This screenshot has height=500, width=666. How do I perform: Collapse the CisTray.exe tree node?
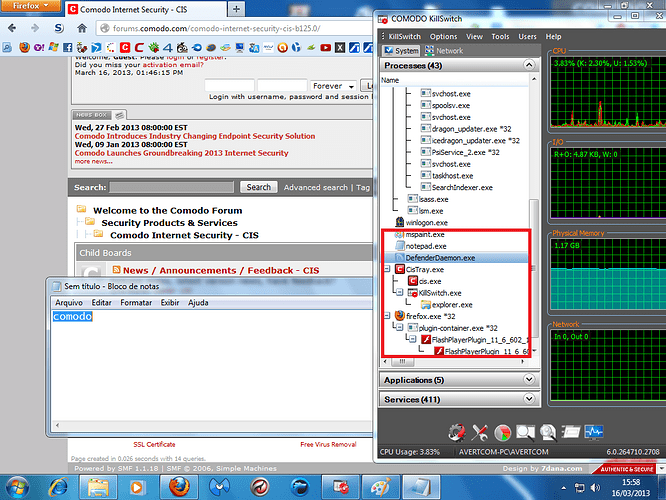tap(387, 269)
